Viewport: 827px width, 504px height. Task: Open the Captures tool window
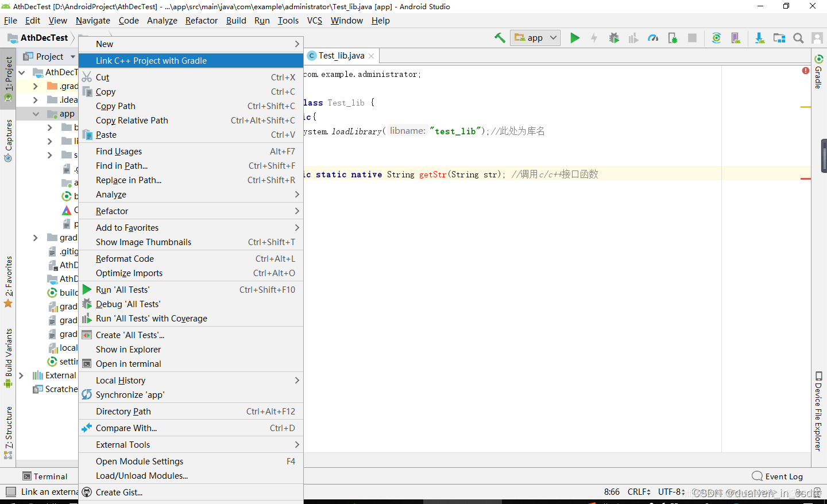click(8, 141)
